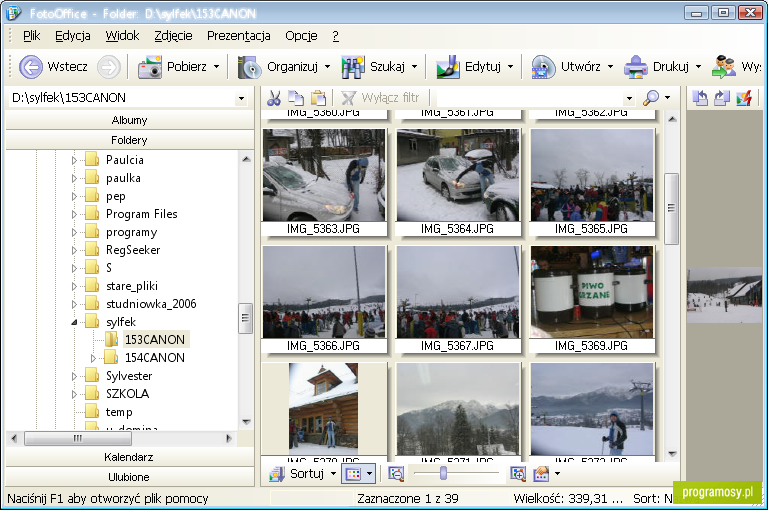Open the Szukaj dropdown arrow

point(414,67)
